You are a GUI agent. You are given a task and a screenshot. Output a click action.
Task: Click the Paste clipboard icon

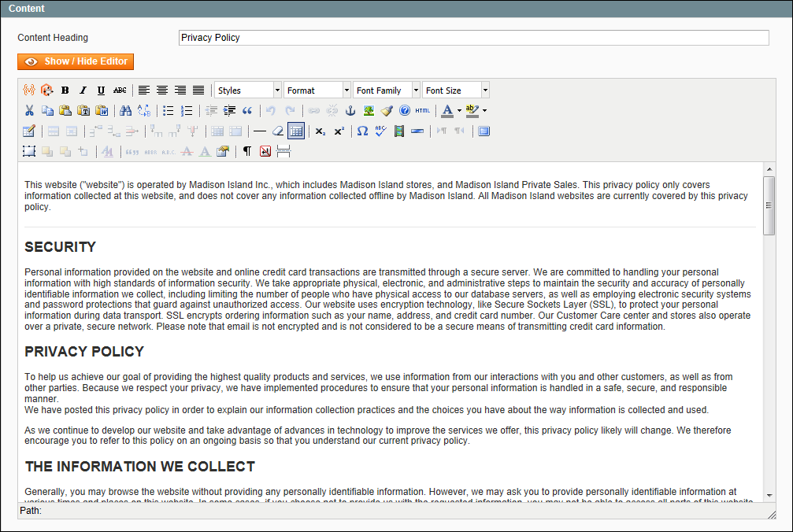[65, 110]
